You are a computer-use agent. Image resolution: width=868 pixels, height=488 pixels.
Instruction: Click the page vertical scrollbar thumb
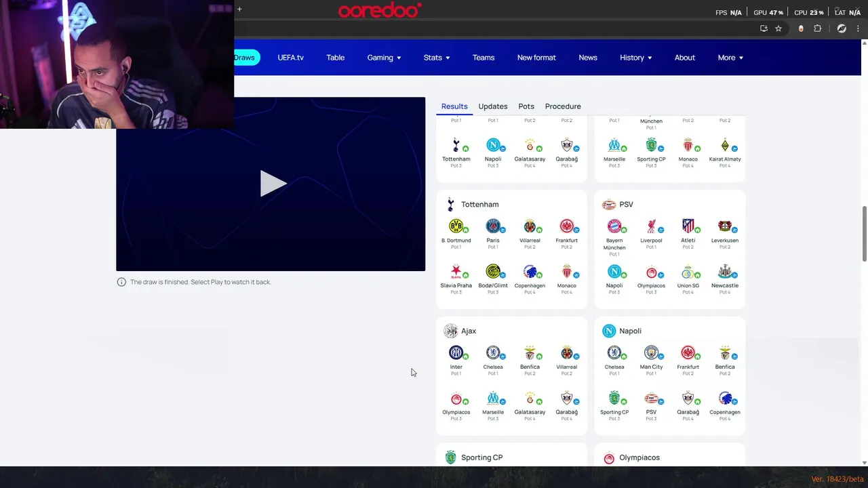[x=864, y=234]
